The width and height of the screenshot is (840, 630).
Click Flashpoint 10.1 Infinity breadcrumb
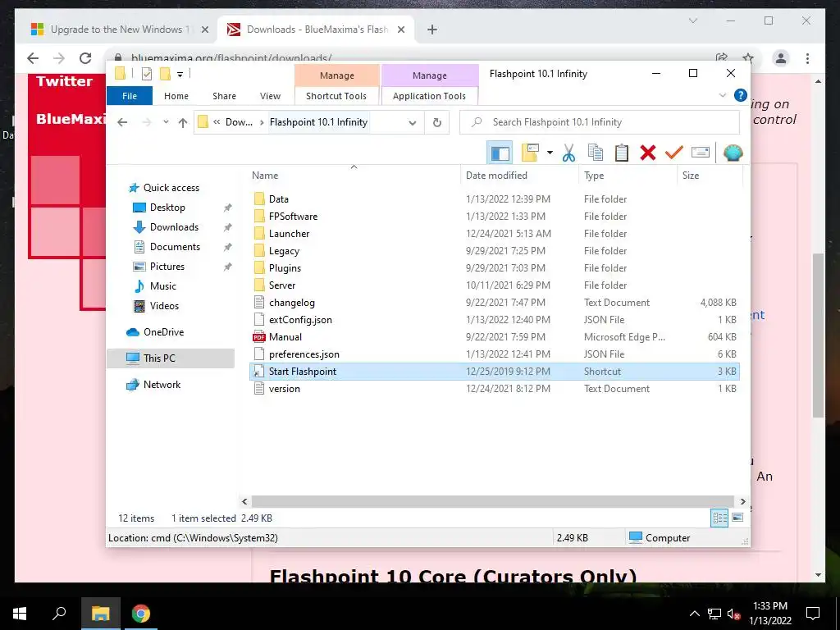pyautogui.click(x=319, y=122)
